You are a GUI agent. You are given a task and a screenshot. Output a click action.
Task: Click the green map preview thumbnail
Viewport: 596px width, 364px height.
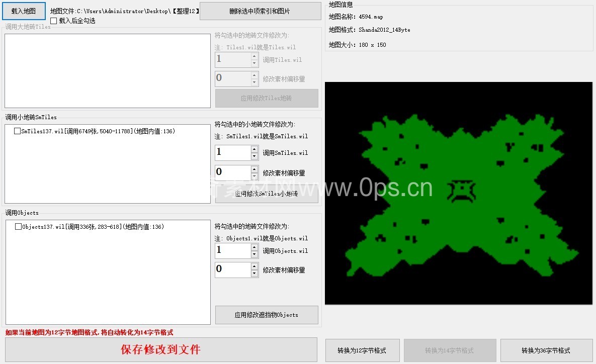click(458, 193)
